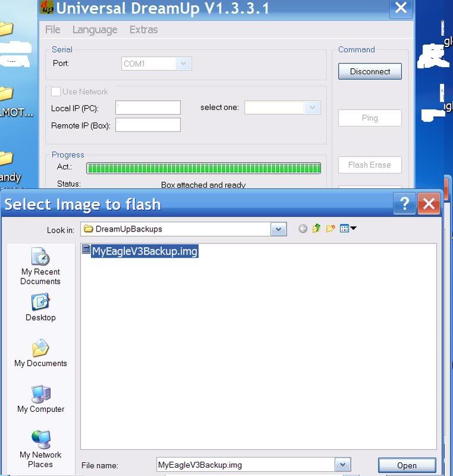The image size is (453, 476).
Task: Open My Recent Documents
Action: coord(40,266)
